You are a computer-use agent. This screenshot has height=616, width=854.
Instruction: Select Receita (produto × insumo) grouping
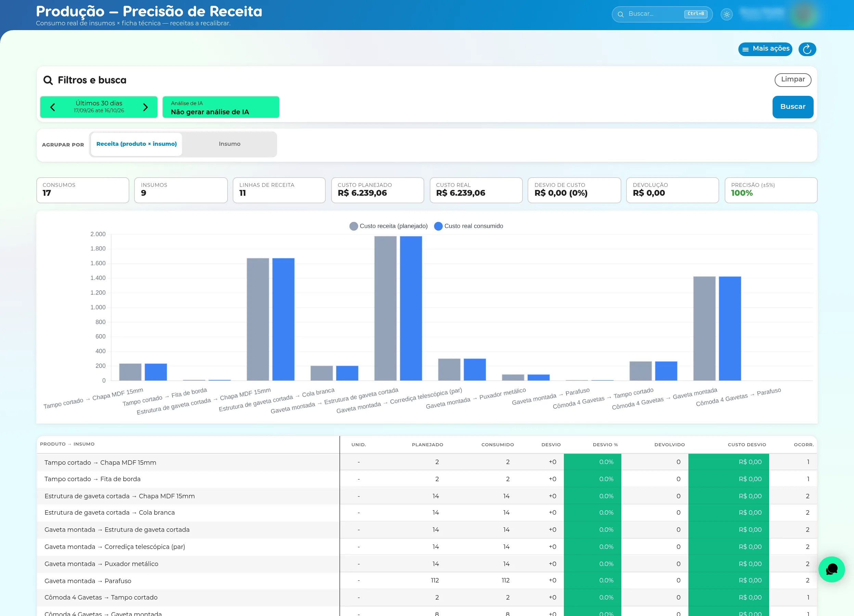(x=136, y=144)
